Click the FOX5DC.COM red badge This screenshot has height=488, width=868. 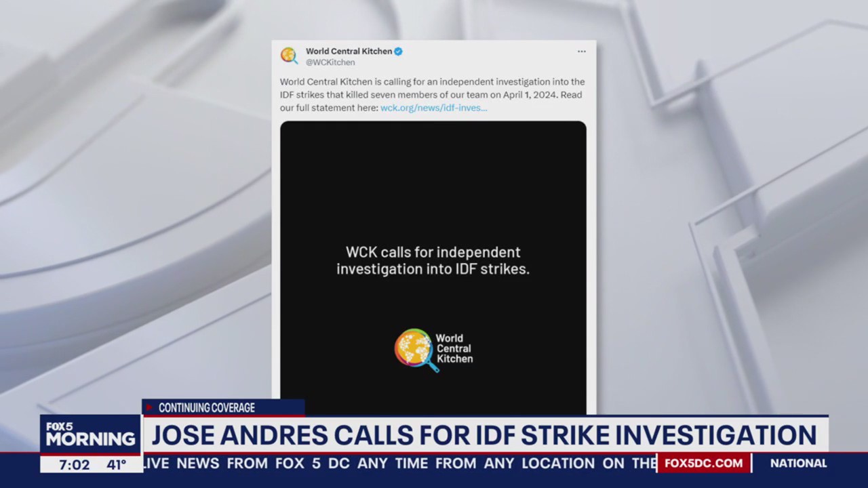point(703,464)
